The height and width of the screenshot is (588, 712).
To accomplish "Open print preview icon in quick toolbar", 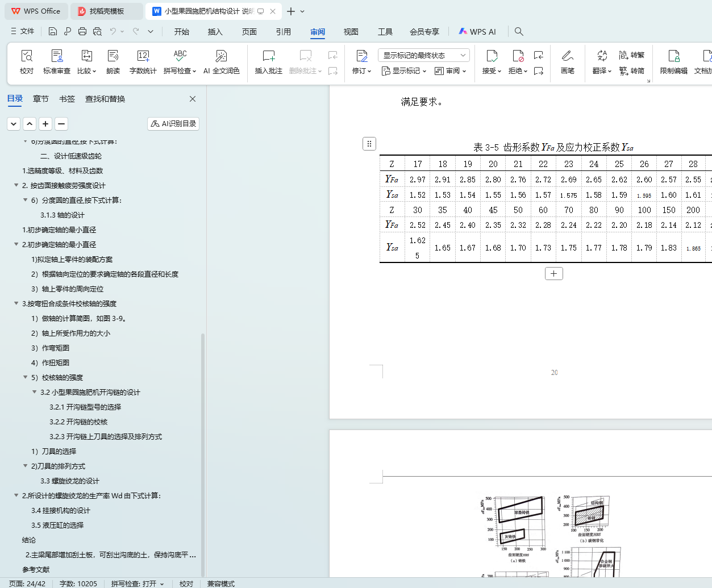I will 97,31.
